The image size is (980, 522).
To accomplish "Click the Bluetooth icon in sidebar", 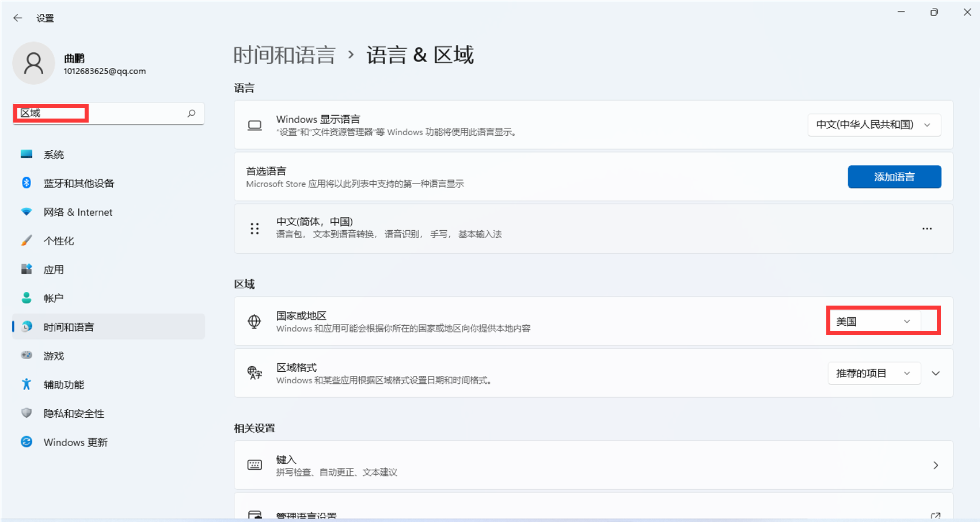I will pos(26,183).
